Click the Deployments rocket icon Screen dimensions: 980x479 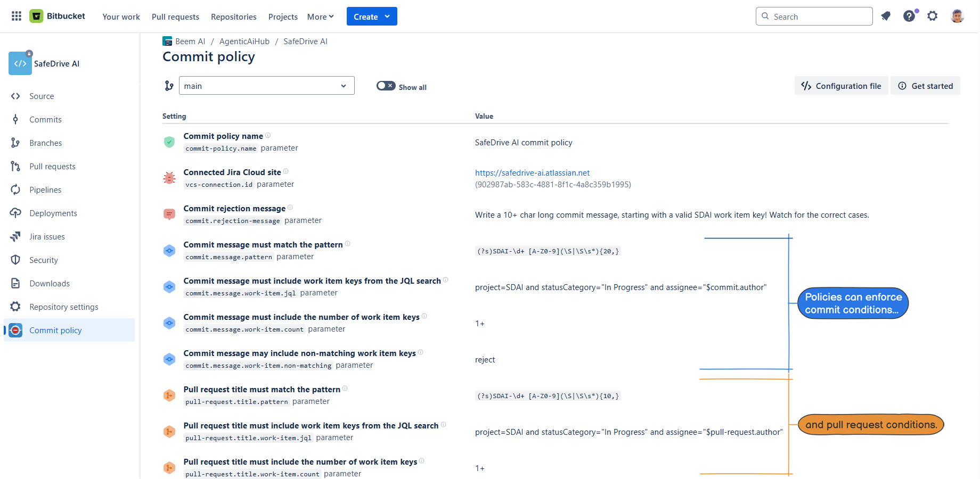(x=16, y=213)
